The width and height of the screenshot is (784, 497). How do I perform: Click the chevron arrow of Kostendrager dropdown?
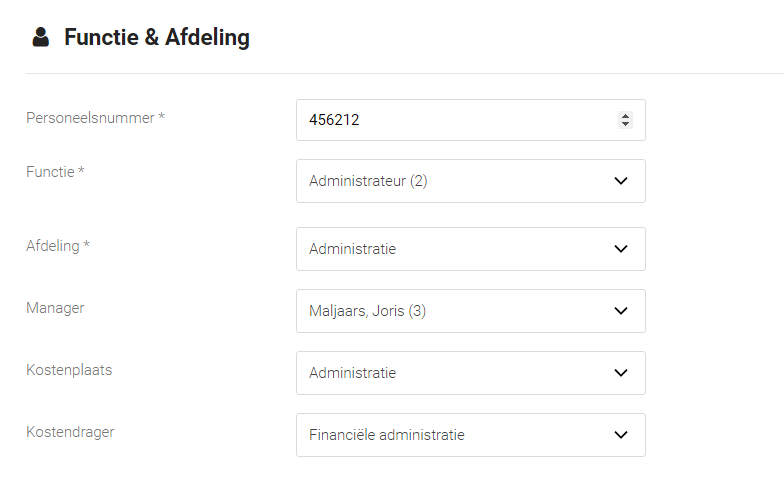point(620,435)
